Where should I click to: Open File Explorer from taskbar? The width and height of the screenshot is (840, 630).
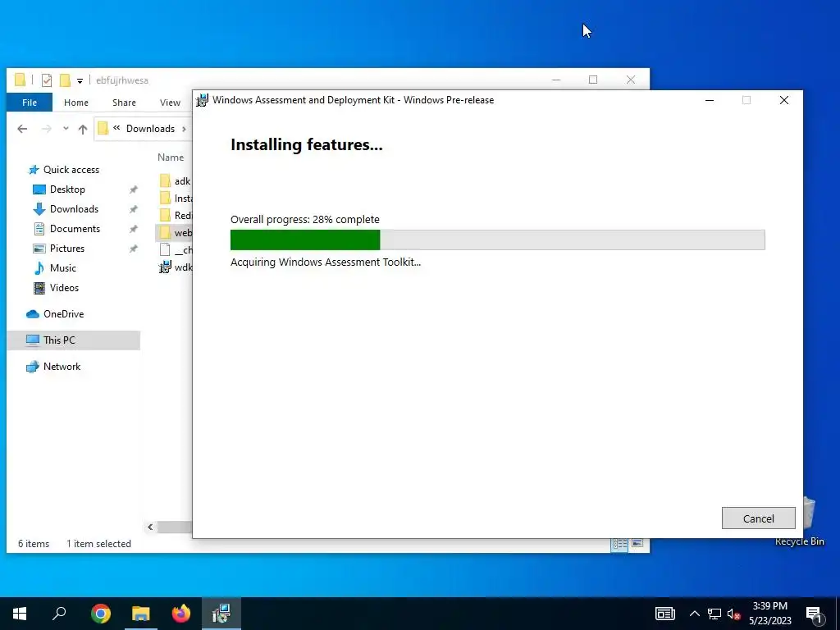pos(141,614)
